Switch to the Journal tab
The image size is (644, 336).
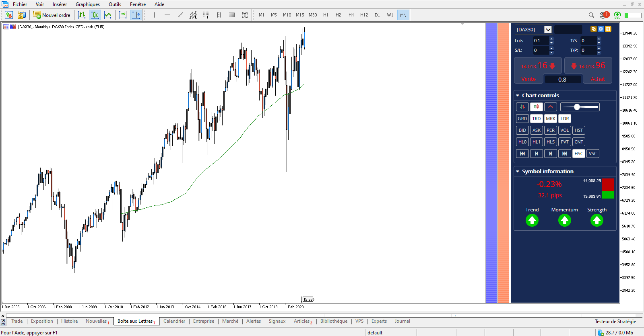pyautogui.click(x=402, y=321)
